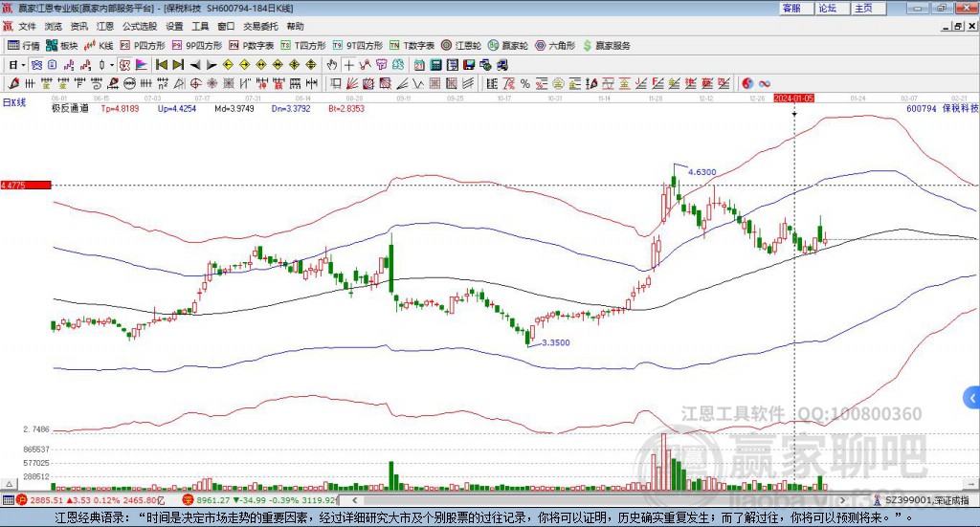Toggle the colored flag indicator button
Viewport: 980px width, 527px height.
(x=142, y=65)
